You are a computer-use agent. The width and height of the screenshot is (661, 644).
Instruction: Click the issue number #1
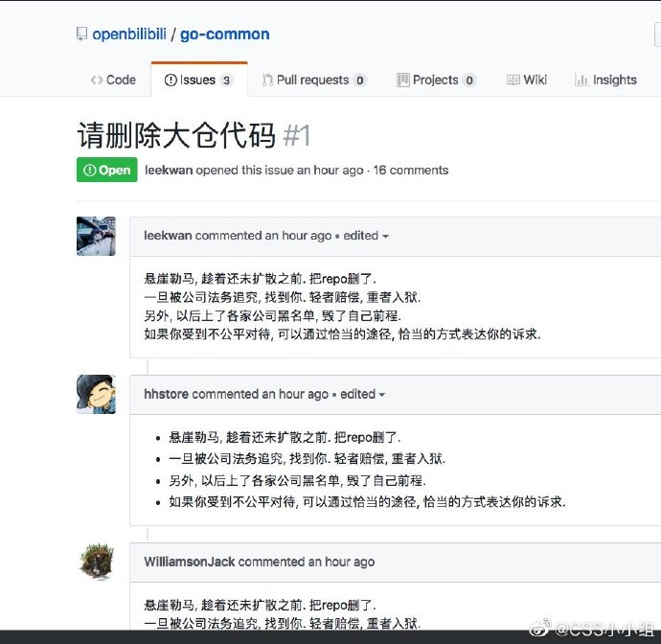click(x=297, y=135)
